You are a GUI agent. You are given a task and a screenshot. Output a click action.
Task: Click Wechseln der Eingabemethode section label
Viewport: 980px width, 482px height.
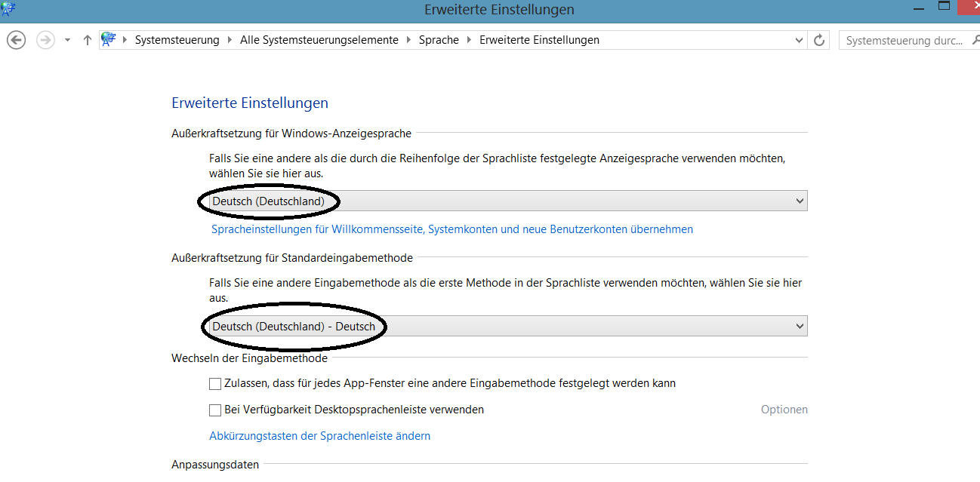(249, 358)
